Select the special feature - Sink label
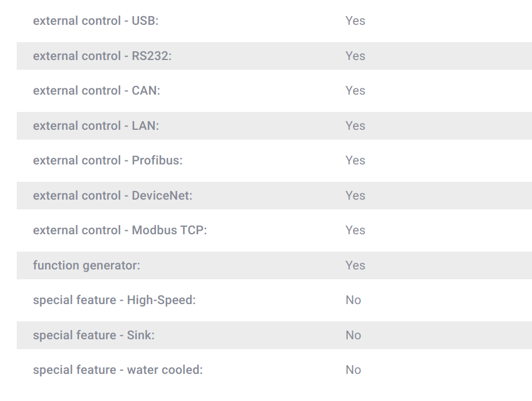This screenshot has height=401, width=532. (94, 335)
